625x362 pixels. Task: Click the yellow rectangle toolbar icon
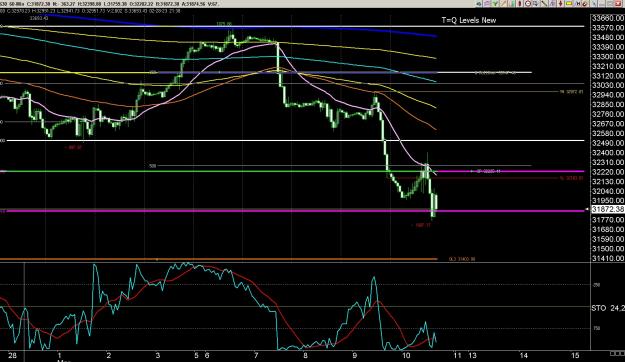click(569, 4)
